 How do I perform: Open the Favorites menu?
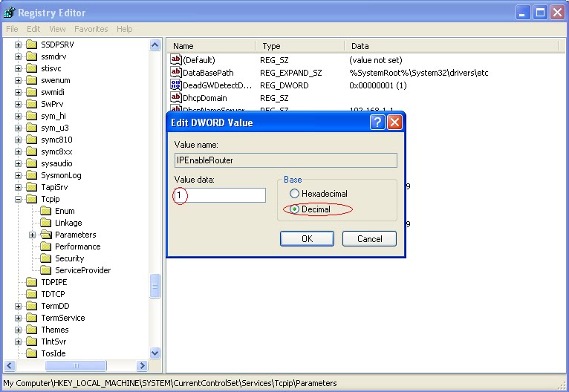[91, 29]
